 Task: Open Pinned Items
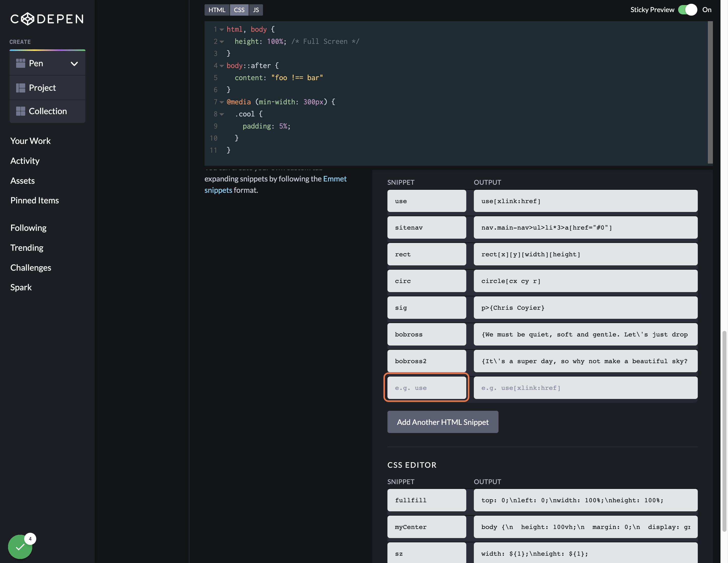click(34, 200)
